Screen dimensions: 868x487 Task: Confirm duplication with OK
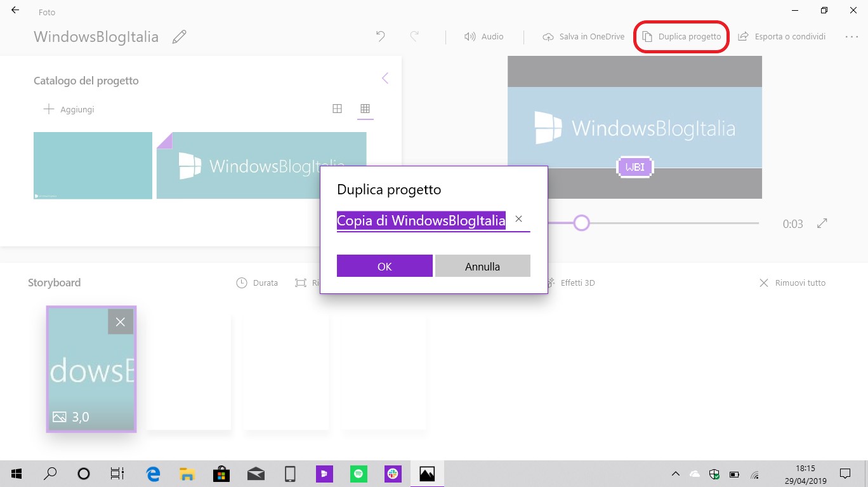(385, 266)
